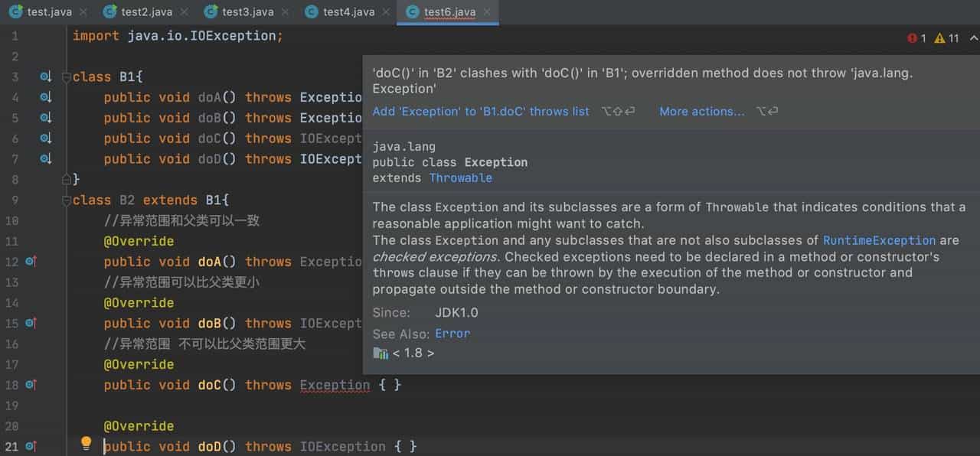Close the test3.java tab with its X
The height and width of the screenshot is (456, 980).
[285, 11]
